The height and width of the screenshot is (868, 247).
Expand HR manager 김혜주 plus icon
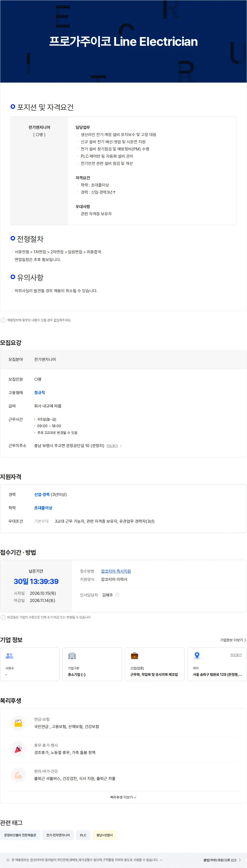coord(117,595)
